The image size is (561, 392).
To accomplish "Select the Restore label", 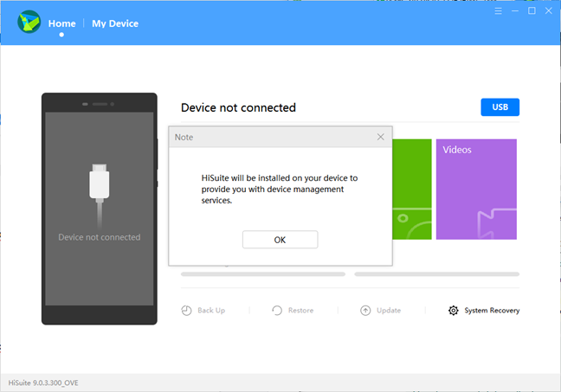I will click(x=301, y=311).
